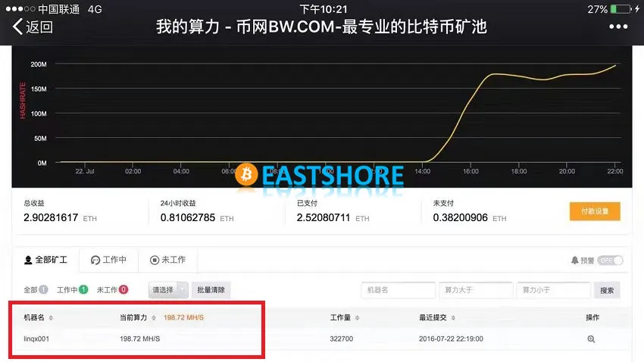Click the 2.90281617 total earnings value

coord(51,217)
